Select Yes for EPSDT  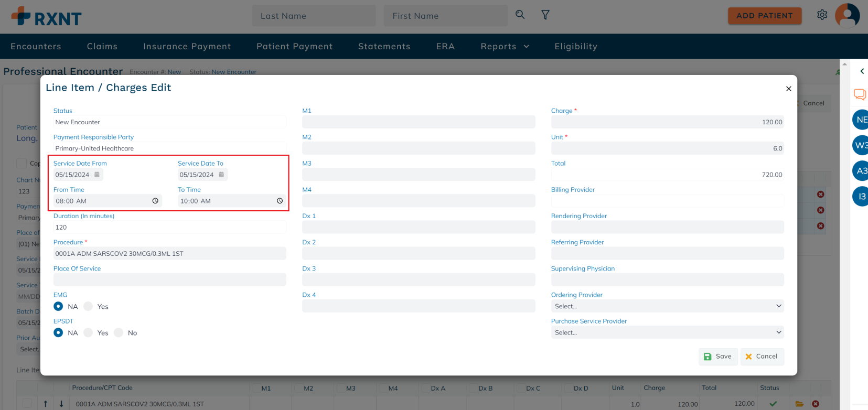(x=88, y=333)
